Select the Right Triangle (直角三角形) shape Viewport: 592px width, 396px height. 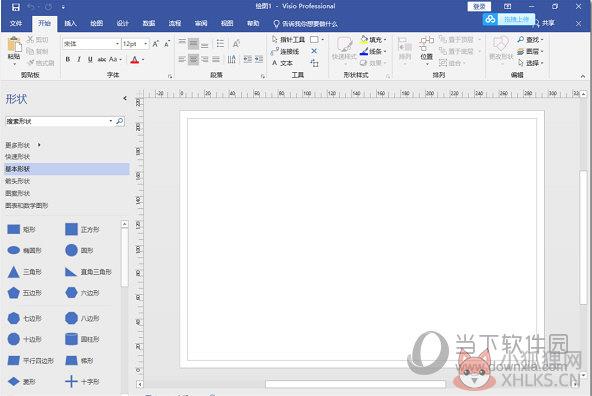[x=88, y=272]
